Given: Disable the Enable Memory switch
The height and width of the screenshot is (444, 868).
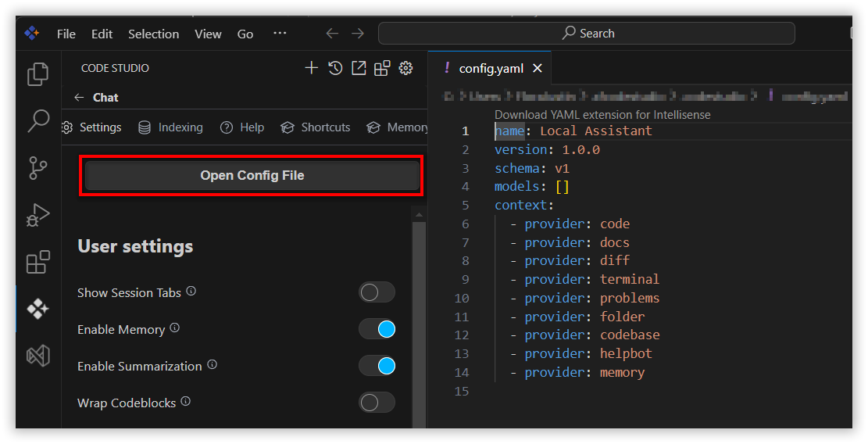Looking at the screenshot, I should pos(377,329).
